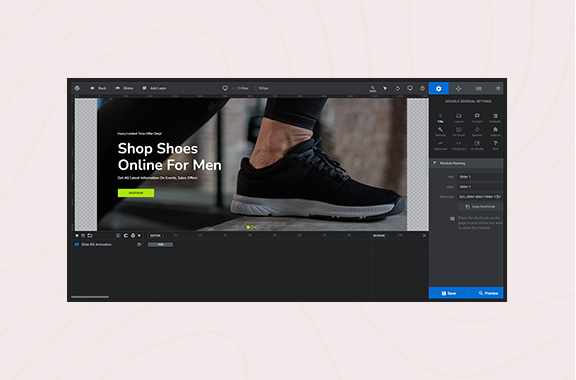Image resolution: width=576 pixels, height=380 pixels.
Task: Click the module Title input field
Action: 480,177
